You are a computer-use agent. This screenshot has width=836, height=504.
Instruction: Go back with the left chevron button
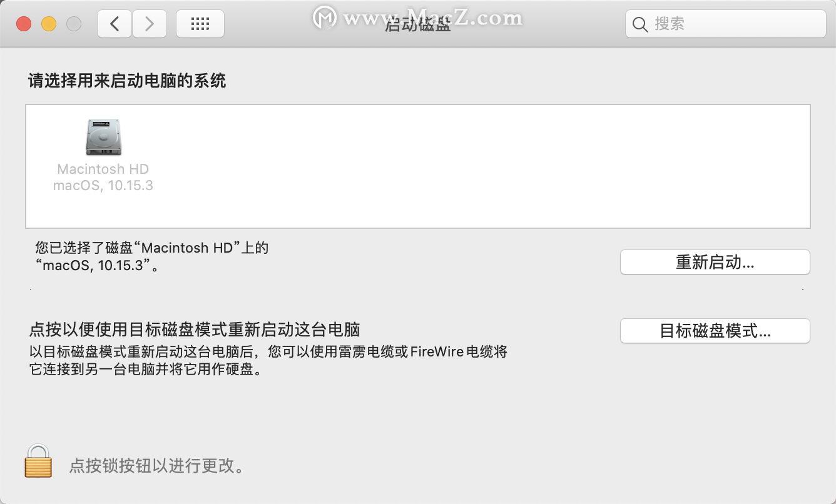(115, 24)
